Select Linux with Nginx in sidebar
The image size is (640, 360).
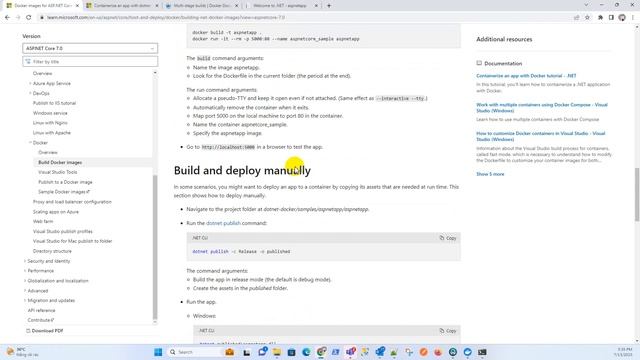point(50,123)
